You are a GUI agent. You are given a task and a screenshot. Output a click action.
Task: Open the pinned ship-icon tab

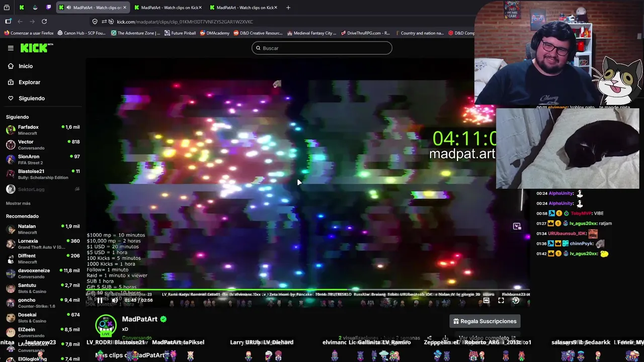click(x=35, y=8)
